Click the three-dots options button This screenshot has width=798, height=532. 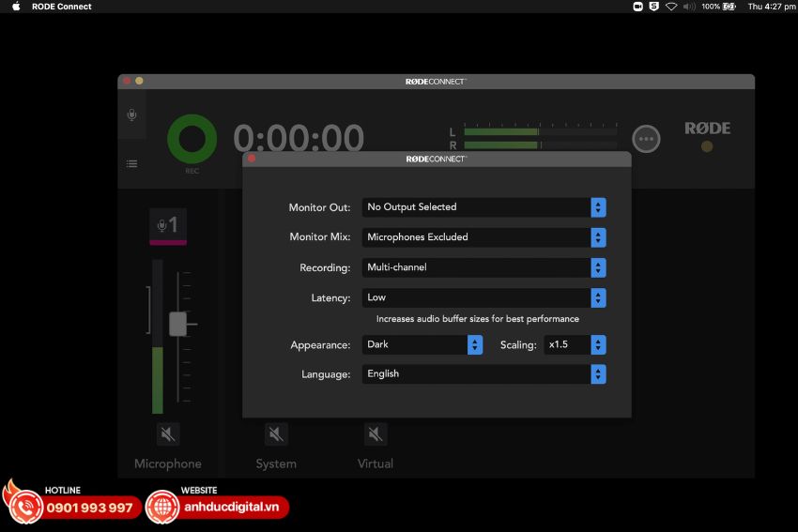click(x=646, y=139)
